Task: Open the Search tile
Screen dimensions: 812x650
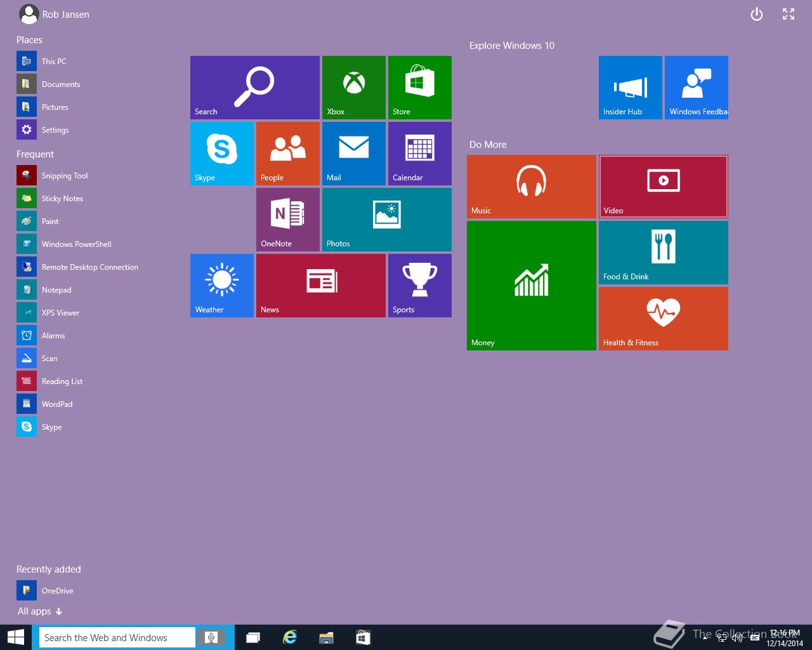Action: coord(255,88)
